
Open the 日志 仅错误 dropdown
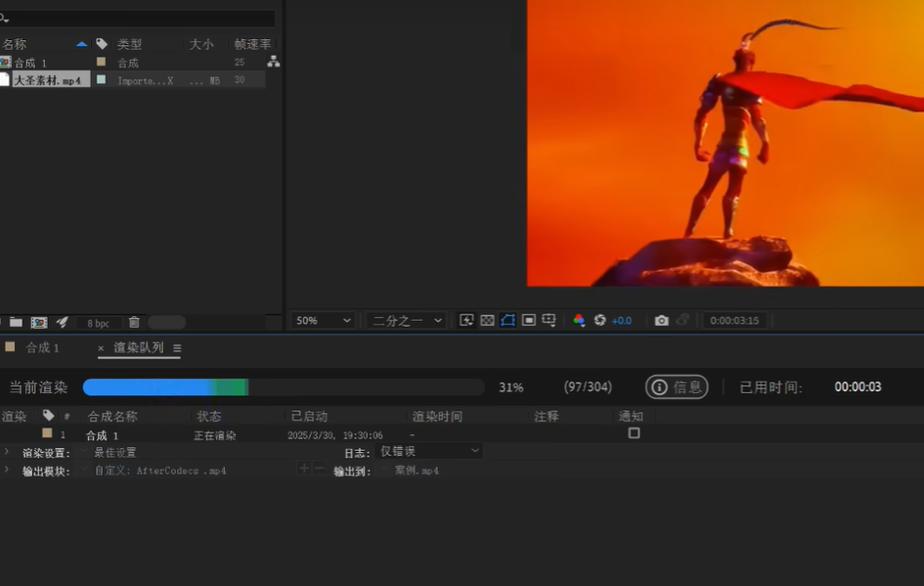click(x=430, y=451)
